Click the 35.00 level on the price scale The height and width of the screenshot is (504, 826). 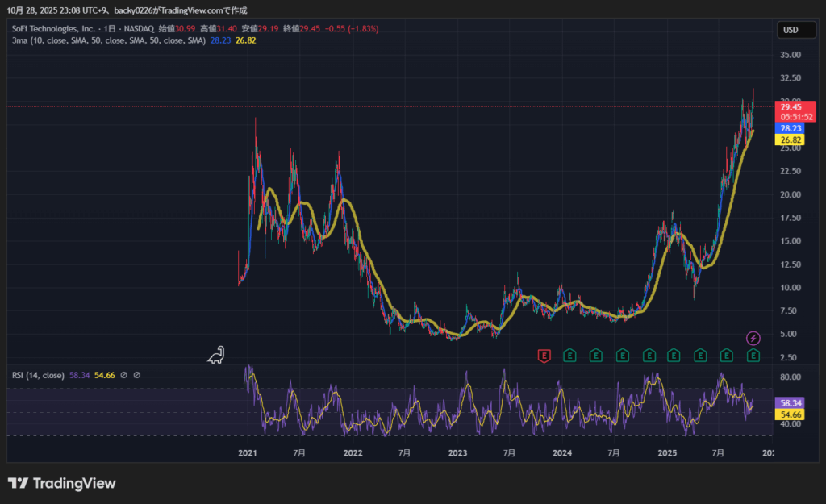tap(791, 56)
